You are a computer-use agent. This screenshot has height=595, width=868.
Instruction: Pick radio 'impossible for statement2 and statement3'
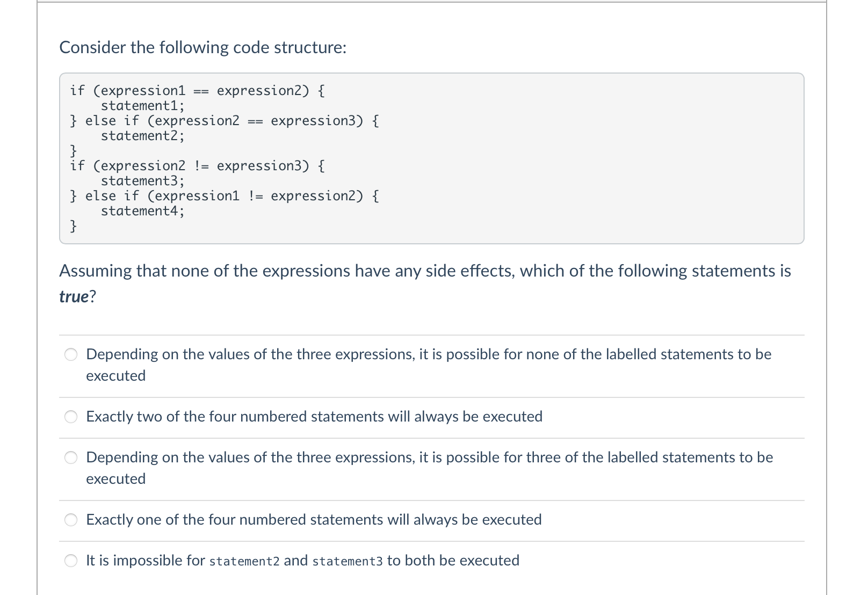tap(71, 561)
